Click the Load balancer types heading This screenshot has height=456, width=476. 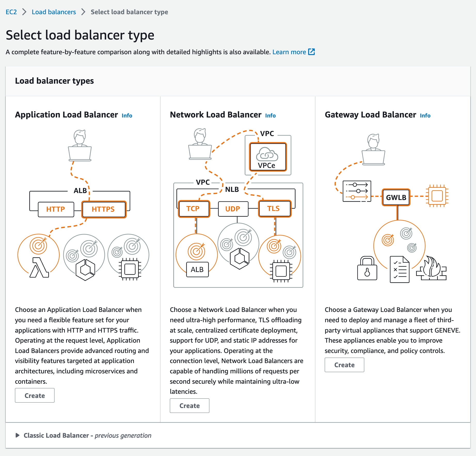[54, 81]
